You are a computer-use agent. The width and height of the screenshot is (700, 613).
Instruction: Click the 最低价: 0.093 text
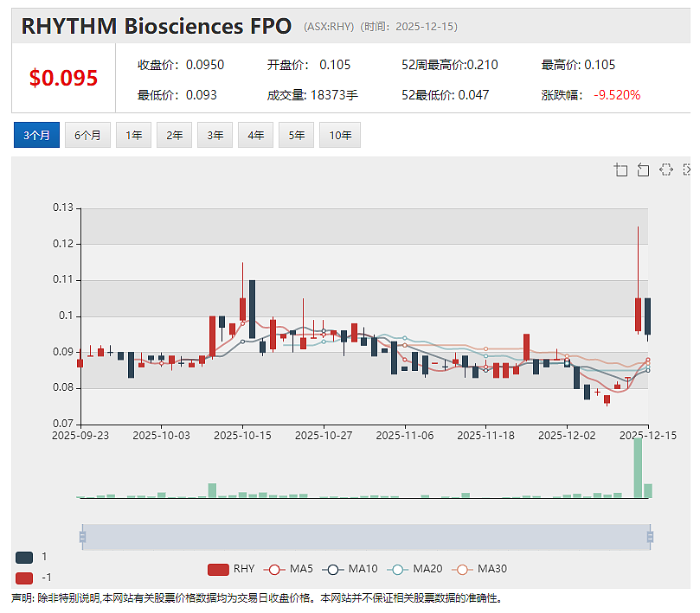pyautogui.click(x=177, y=95)
